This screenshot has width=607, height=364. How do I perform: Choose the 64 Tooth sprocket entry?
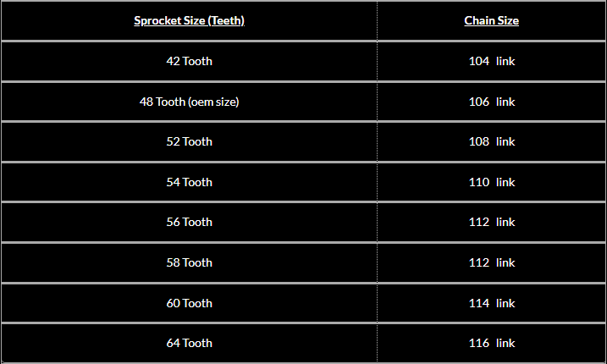[189, 343]
